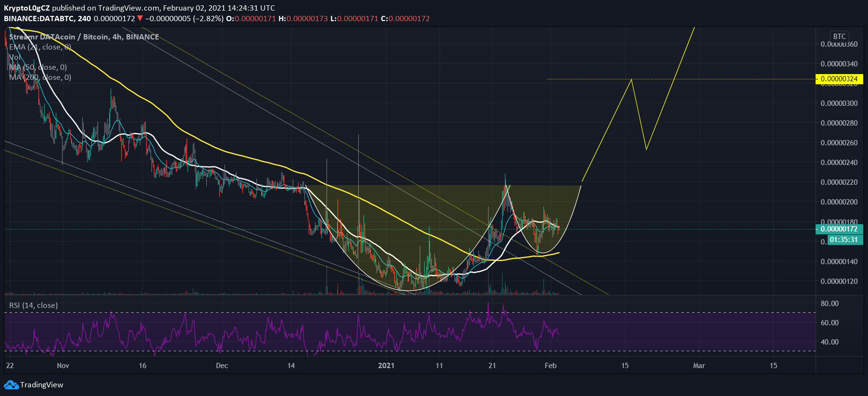Click the Nov date label on time axis

[63, 366]
